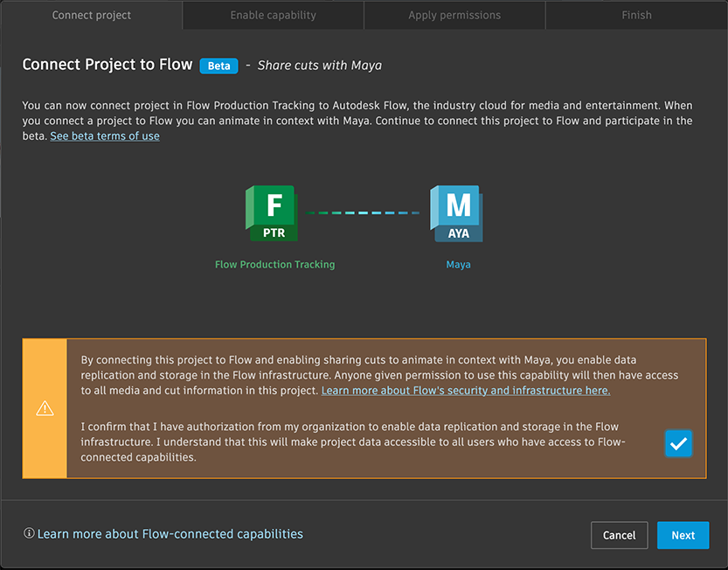Click the Flow Production Tracking label
This screenshot has width=728, height=570.
click(x=274, y=264)
